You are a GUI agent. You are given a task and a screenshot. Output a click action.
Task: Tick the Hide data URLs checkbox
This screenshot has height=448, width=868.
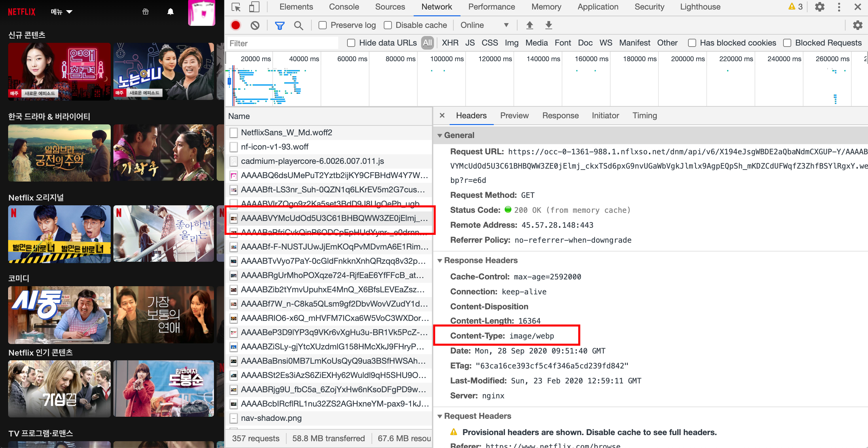351,43
